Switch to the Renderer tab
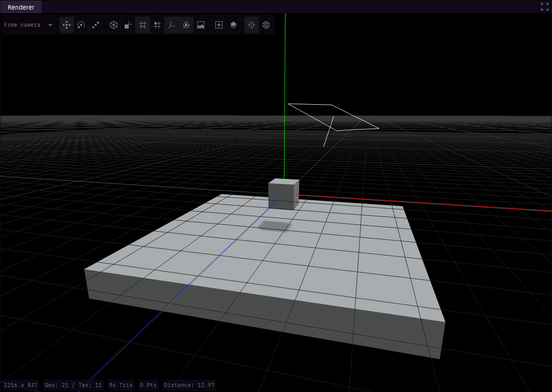552x392 pixels. click(21, 7)
